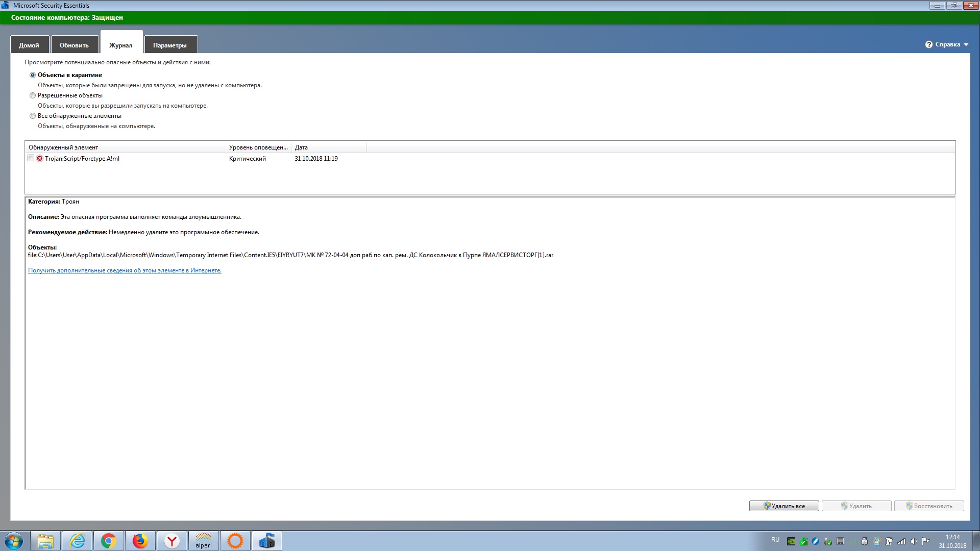Check the Trojan:Script/Foretype.A!ml item checkbox
Image resolution: width=980 pixels, height=551 pixels.
click(31, 158)
